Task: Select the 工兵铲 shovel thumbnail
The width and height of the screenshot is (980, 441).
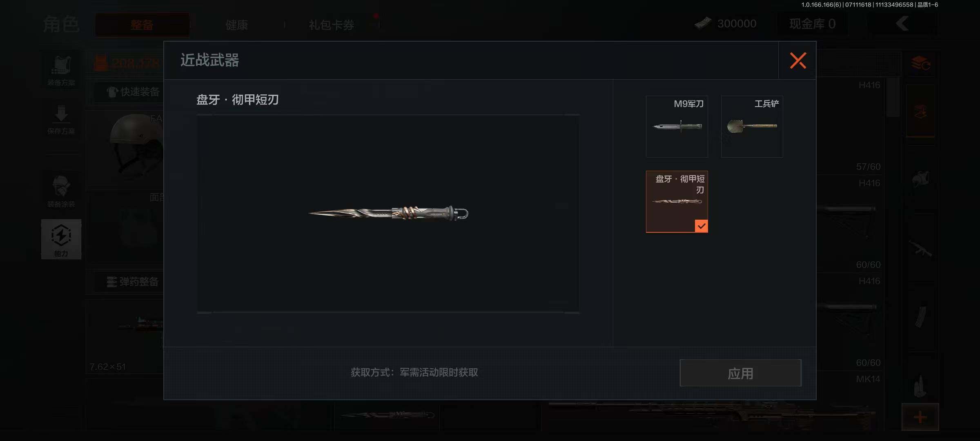Action: 752,127
